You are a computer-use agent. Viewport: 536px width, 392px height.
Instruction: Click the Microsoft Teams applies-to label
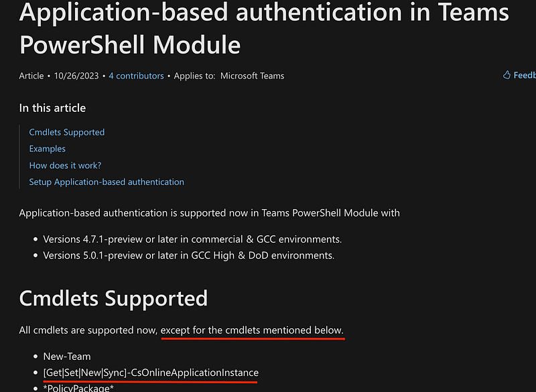(252, 76)
